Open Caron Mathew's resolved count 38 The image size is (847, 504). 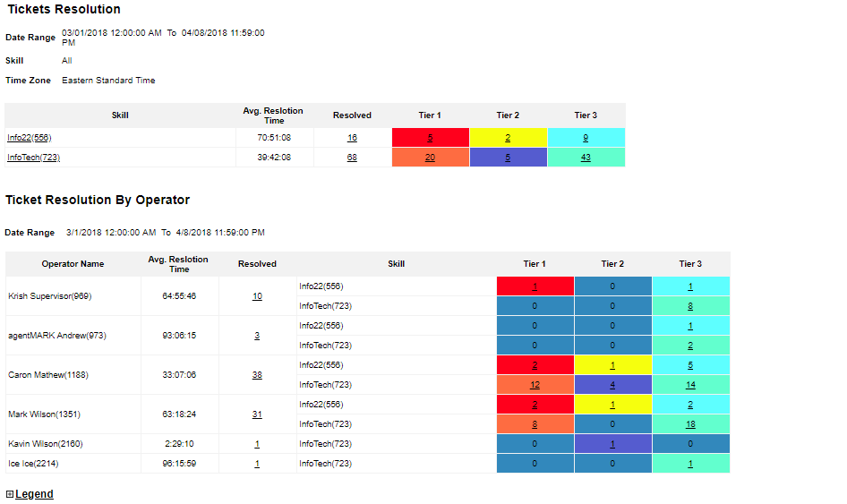pos(257,375)
